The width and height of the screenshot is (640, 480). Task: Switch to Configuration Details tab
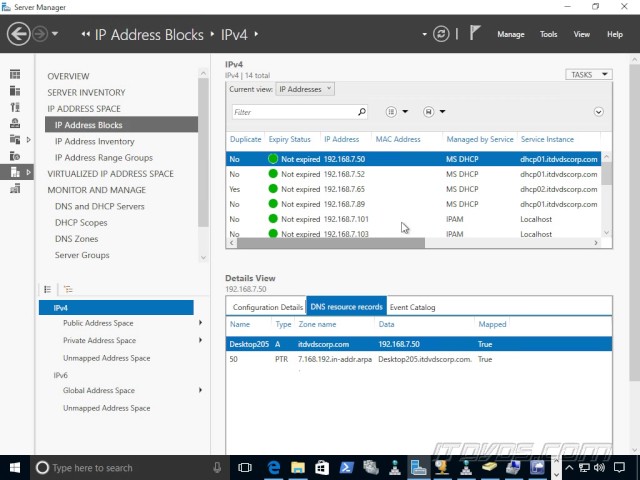[x=268, y=307]
